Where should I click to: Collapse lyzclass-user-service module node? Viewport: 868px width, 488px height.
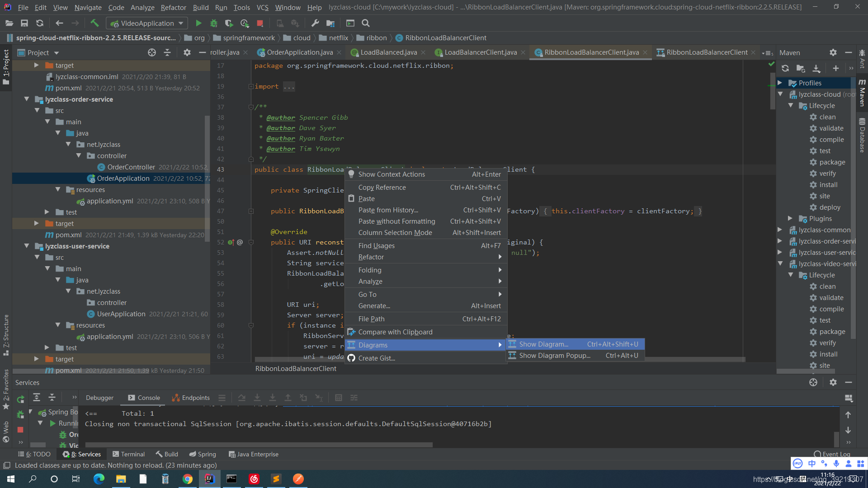click(x=27, y=246)
